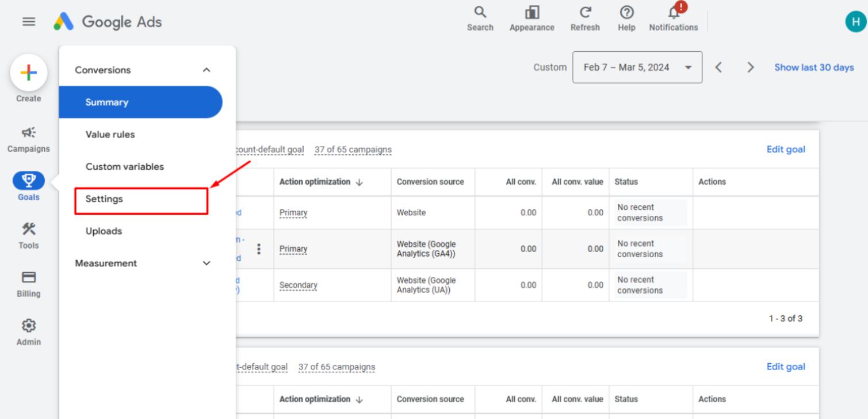The width and height of the screenshot is (868, 419).
Task: Click Website (Google Analytics (GA4)) source cell
Action: pos(426,249)
